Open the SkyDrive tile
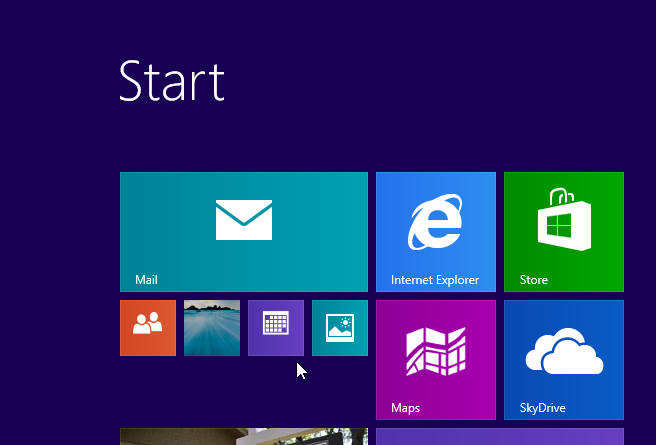The height and width of the screenshot is (445, 656). [564, 360]
